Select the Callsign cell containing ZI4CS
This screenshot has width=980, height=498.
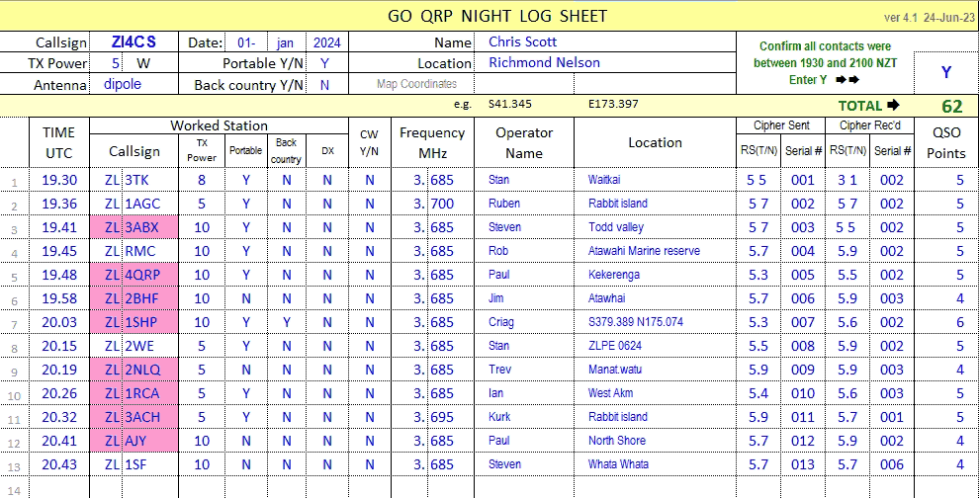[134, 41]
